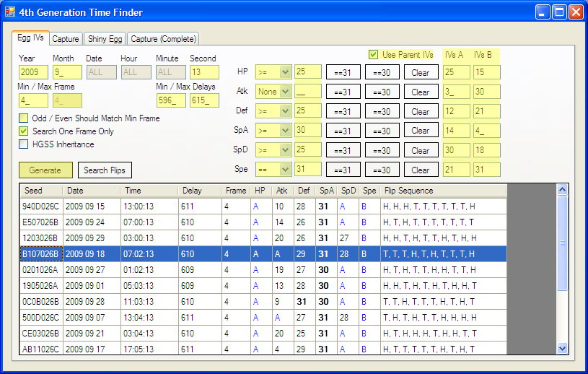The height and width of the screenshot is (374, 588).
Task: Click the app icon in title bar
Action: 10,12
